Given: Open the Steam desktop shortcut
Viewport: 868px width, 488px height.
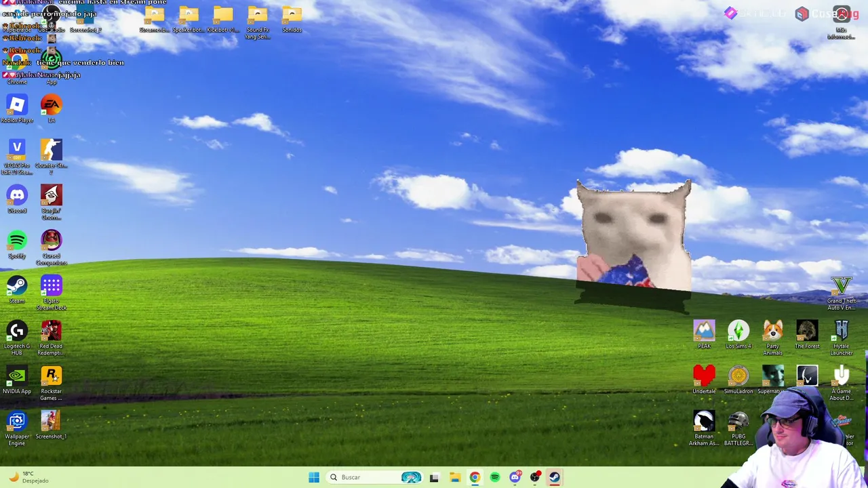Looking at the screenshot, I should 17,289.
